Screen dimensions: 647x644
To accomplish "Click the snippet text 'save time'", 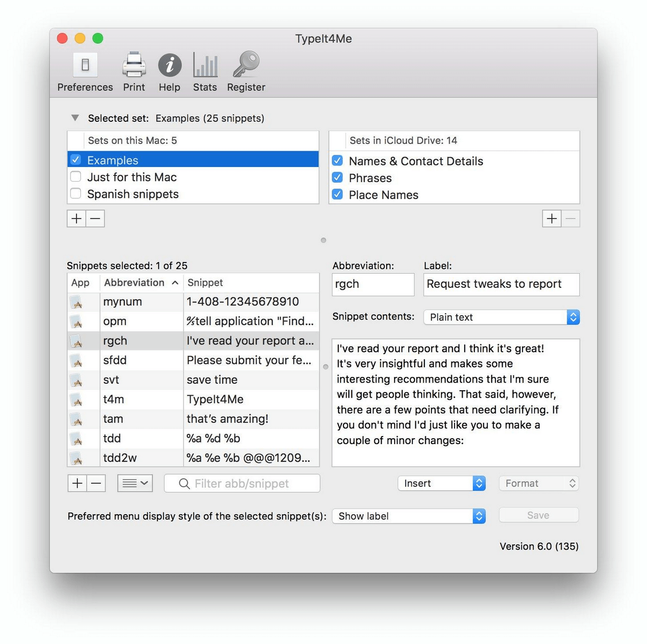I will (212, 380).
